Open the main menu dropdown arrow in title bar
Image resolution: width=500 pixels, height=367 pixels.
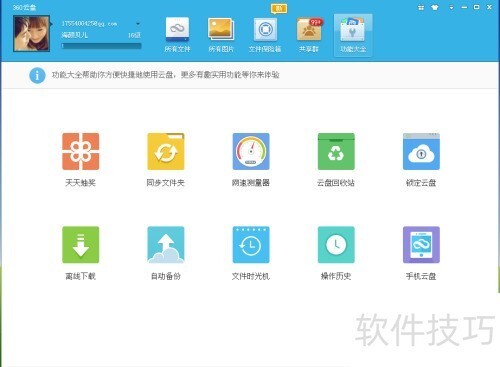click(451, 7)
